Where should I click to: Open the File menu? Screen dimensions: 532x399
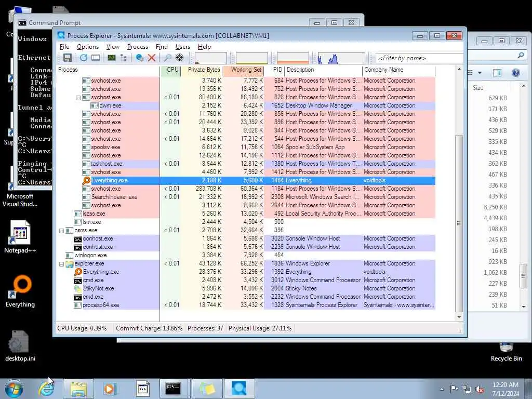64,47
